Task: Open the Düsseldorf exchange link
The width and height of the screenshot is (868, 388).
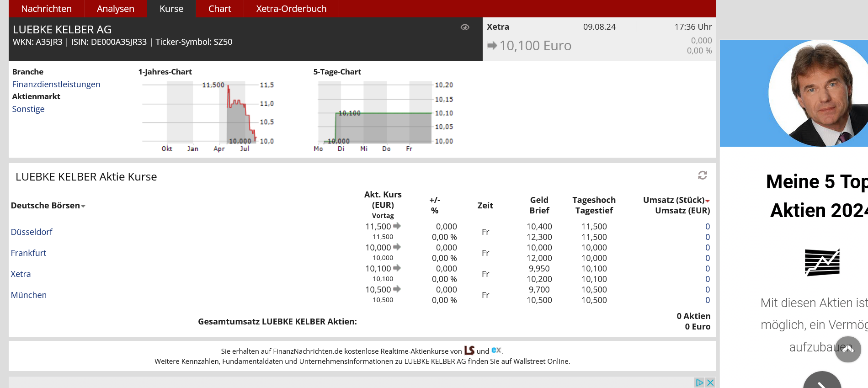Action: pos(32,232)
